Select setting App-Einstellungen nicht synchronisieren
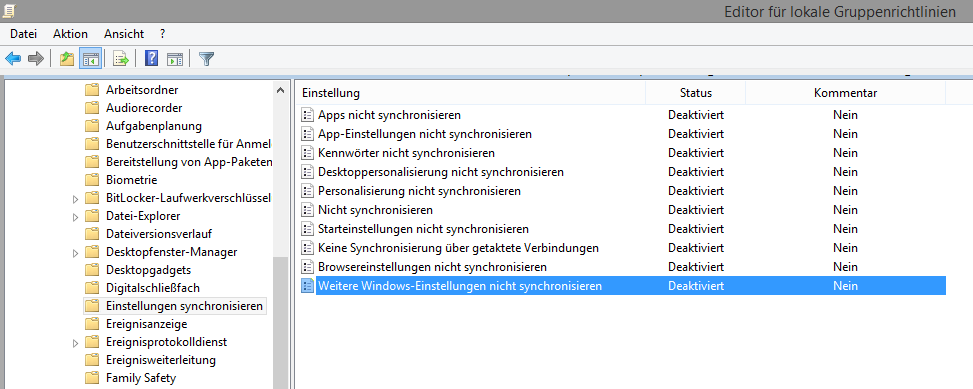Screen dimensions: 973x389 click(x=424, y=134)
